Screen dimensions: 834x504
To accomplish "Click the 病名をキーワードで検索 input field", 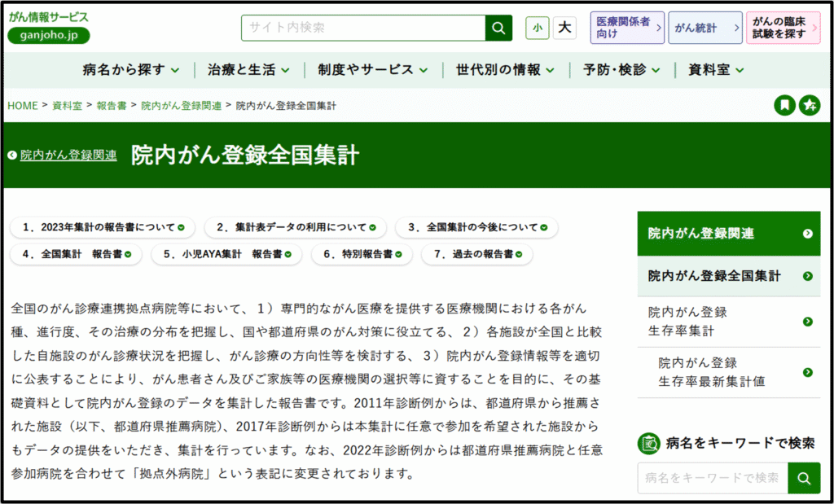I will click(x=712, y=478).
